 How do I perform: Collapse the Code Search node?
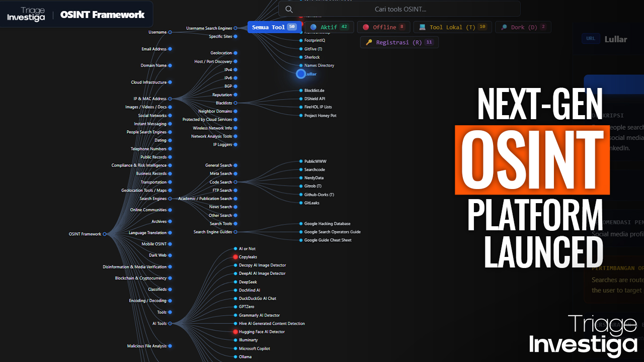coord(235,182)
